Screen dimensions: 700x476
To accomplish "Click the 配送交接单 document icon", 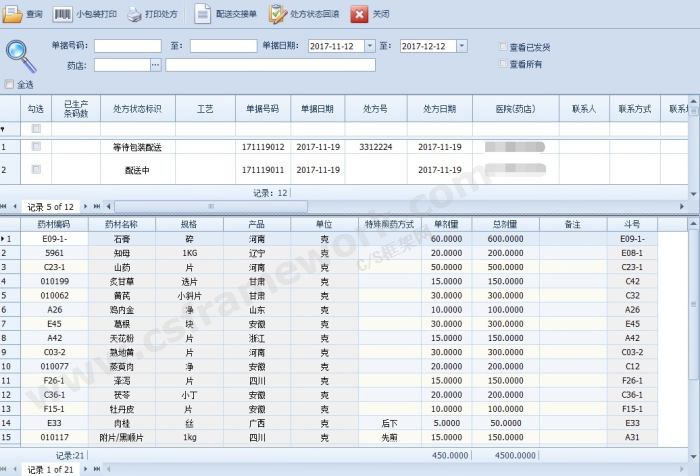I will tap(202, 14).
